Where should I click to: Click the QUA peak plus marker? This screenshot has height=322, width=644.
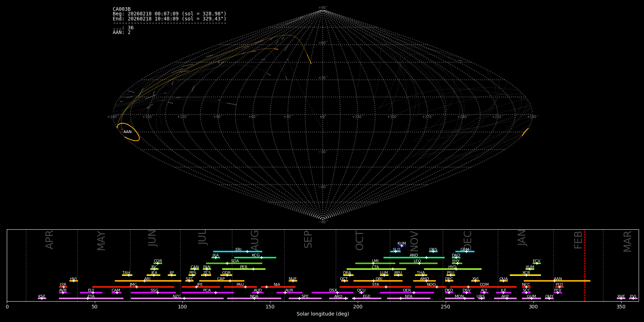pos(503,281)
